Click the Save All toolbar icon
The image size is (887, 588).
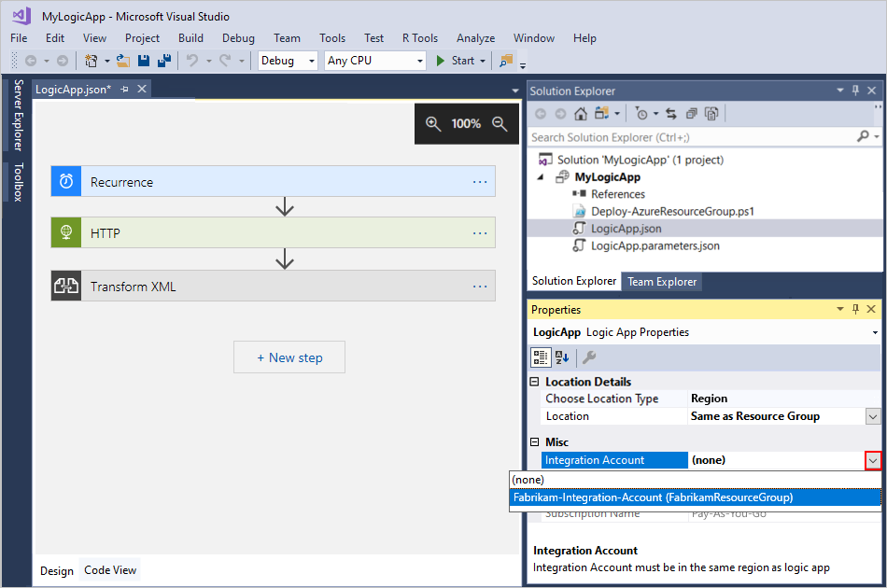[162, 60]
